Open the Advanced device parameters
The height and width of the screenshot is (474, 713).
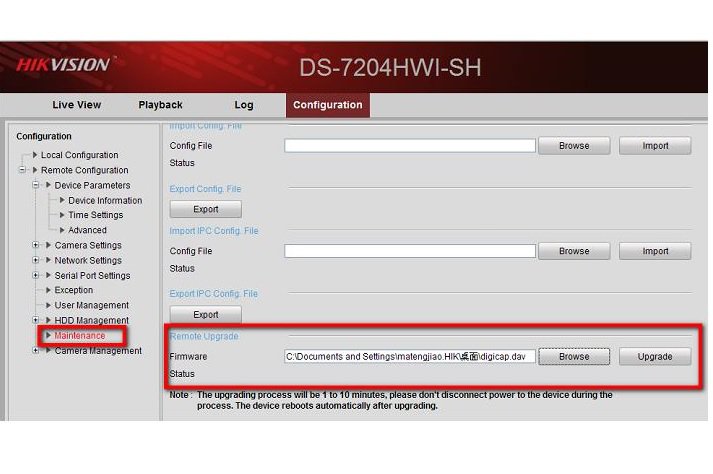click(x=87, y=230)
